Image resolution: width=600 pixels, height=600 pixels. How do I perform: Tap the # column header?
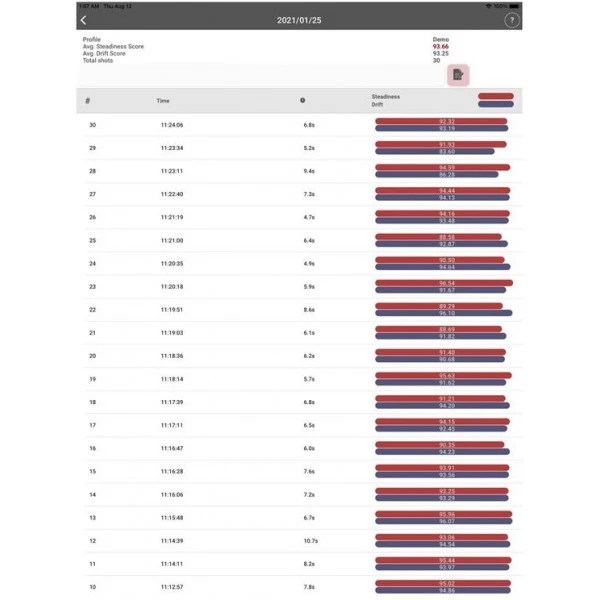point(88,101)
